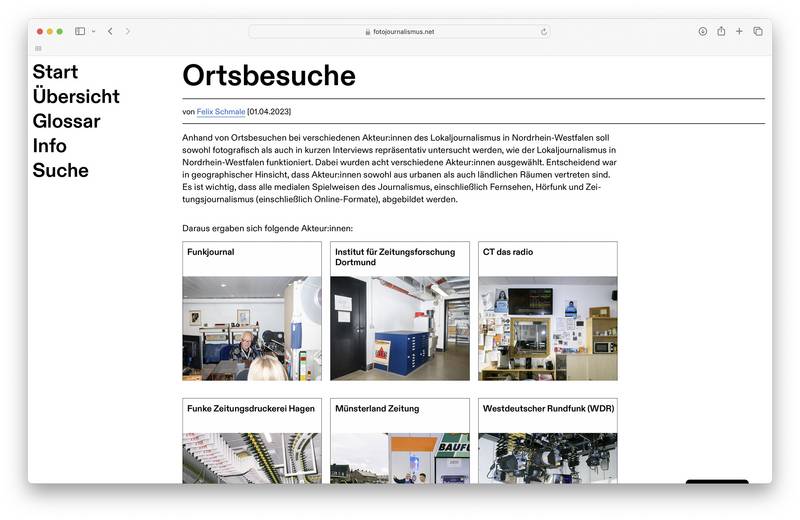Click the Funkjournal photo thumbnail

(252, 329)
